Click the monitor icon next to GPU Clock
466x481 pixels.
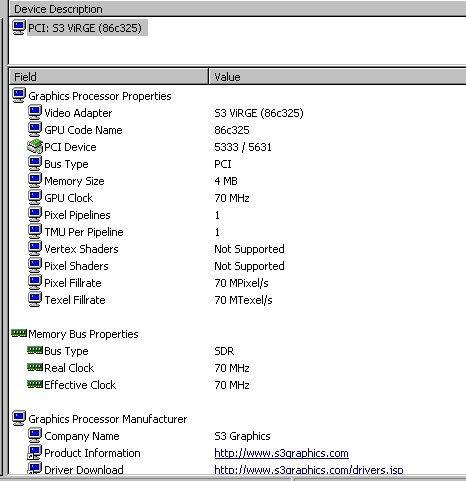(35, 198)
